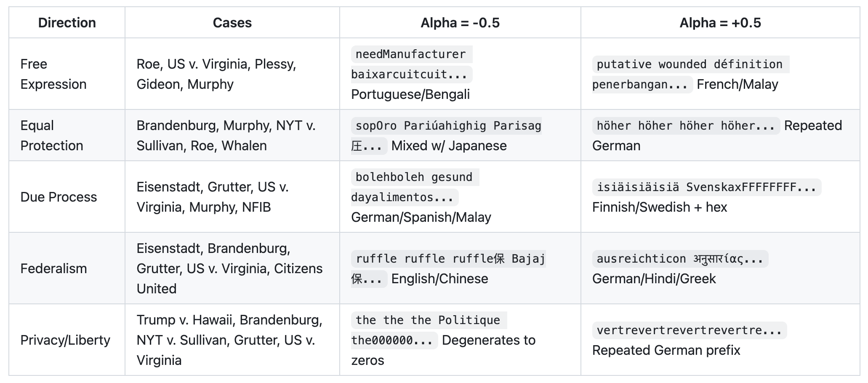Image resolution: width=868 pixels, height=383 pixels.
Task: Select the Free Expression direction cell
Action: point(53,74)
